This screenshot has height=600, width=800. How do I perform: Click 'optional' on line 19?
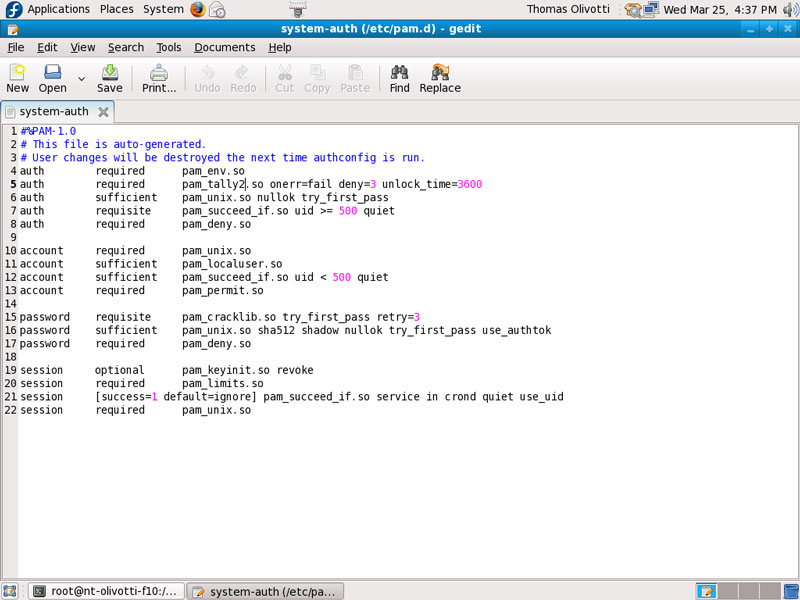pos(120,370)
